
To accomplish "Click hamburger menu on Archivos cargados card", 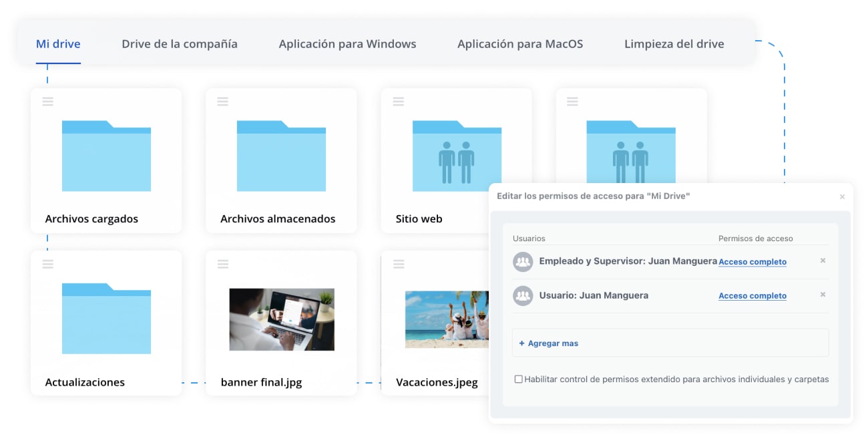I will [x=48, y=102].
